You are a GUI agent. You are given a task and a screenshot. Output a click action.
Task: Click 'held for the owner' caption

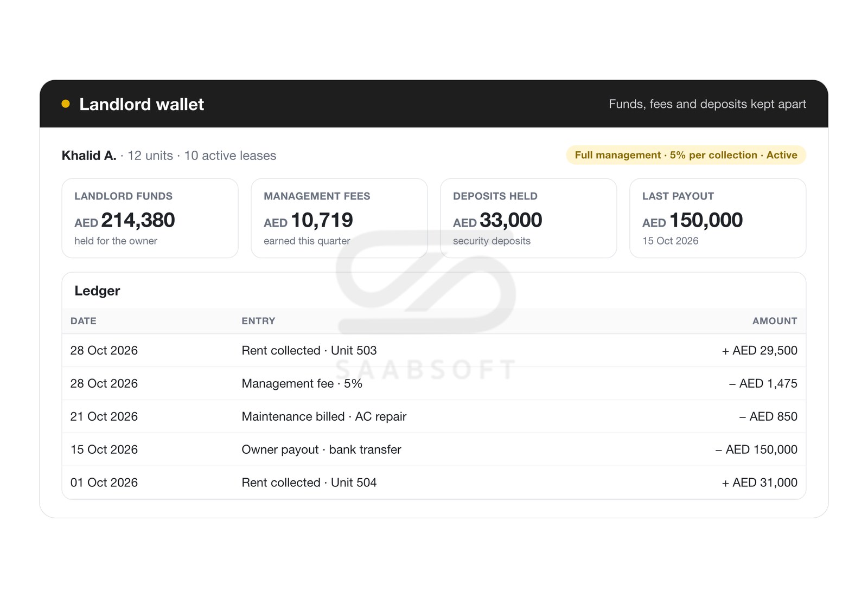(x=116, y=241)
